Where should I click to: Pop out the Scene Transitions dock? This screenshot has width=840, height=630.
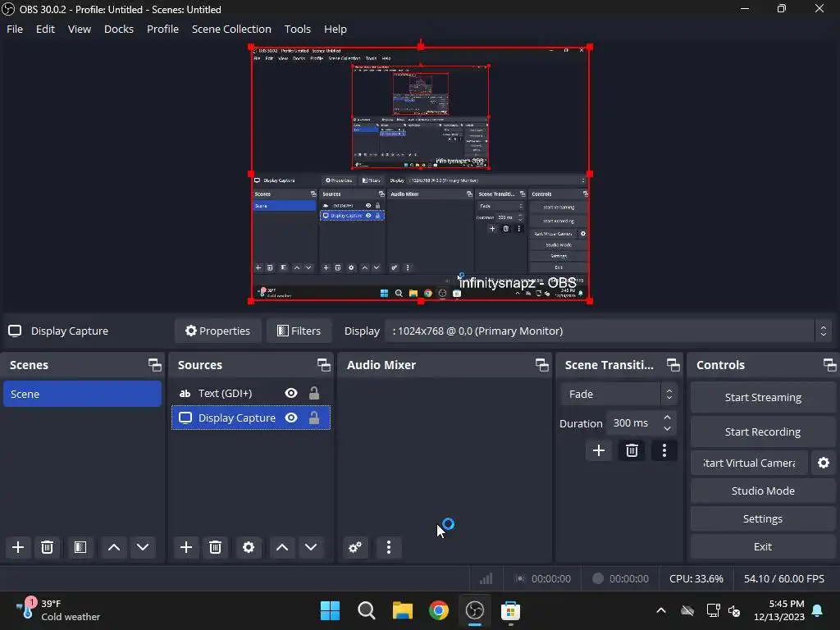click(673, 365)
